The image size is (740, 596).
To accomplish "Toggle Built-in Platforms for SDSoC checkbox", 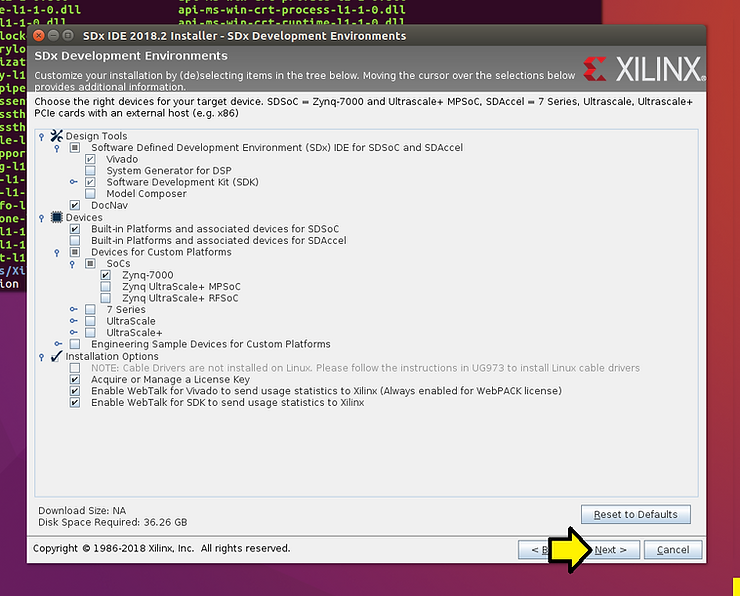I will pos(75,229).
